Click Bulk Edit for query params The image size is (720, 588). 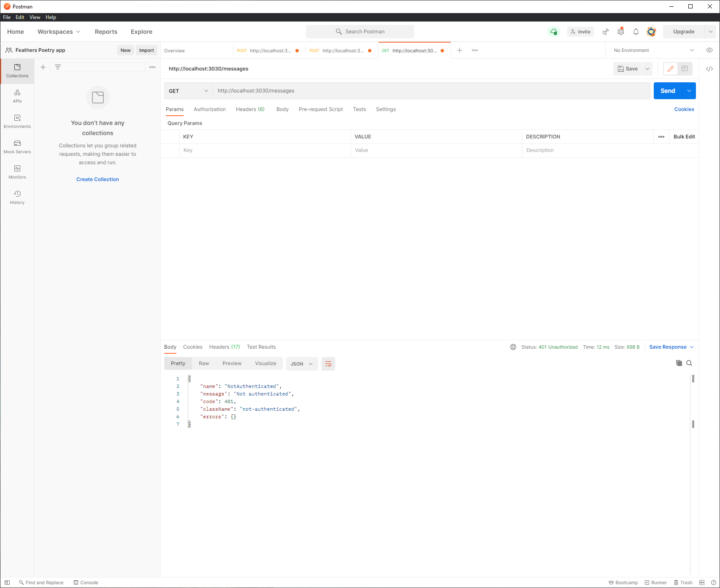coord(684,137)
